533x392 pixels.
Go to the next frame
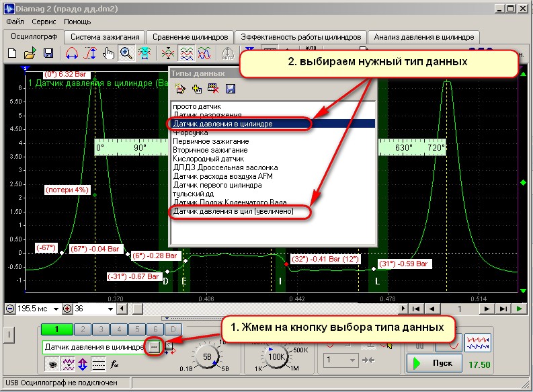coord(487,309)
